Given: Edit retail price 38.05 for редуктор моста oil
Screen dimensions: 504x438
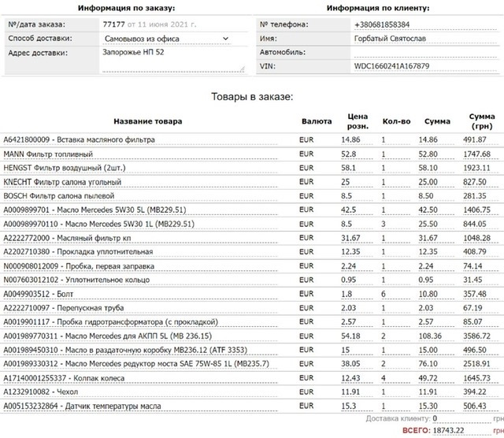Looking at the screenshot, I should coord(357,364).
